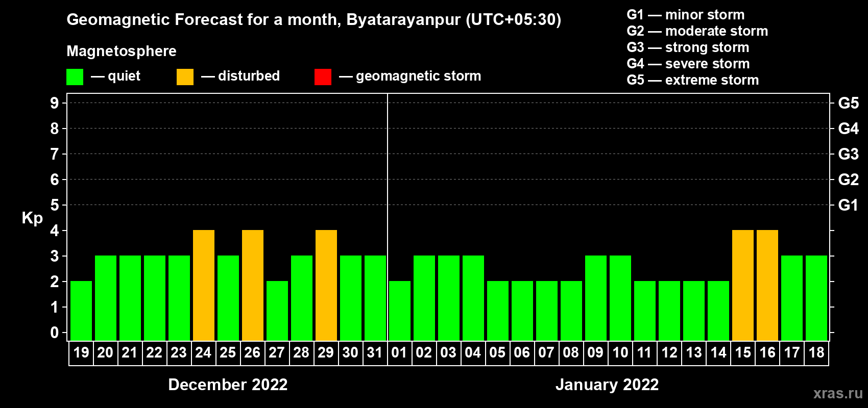Screen dimensions: 868x408
Task: Click the 'G3 — strong storm' legend text
Action: tap(688, 47)
